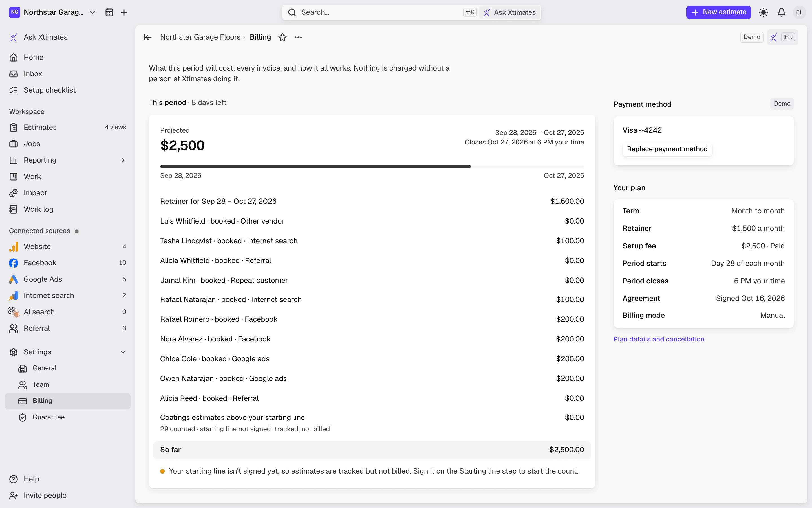Screen dimensions: 812x508
Task: Select the Internet search source
Action: pyautogui.click(x=67, y=296)
